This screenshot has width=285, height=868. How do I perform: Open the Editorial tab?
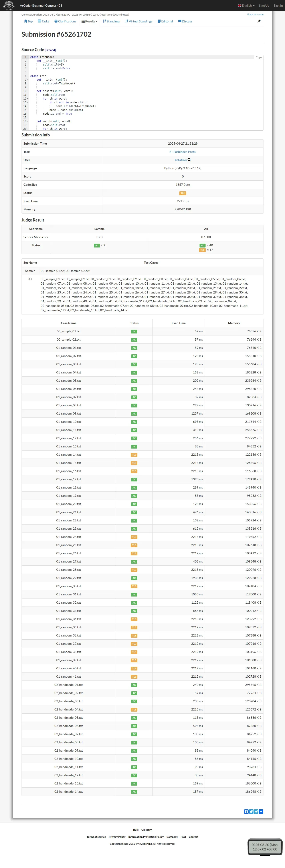tap(165, 22)
